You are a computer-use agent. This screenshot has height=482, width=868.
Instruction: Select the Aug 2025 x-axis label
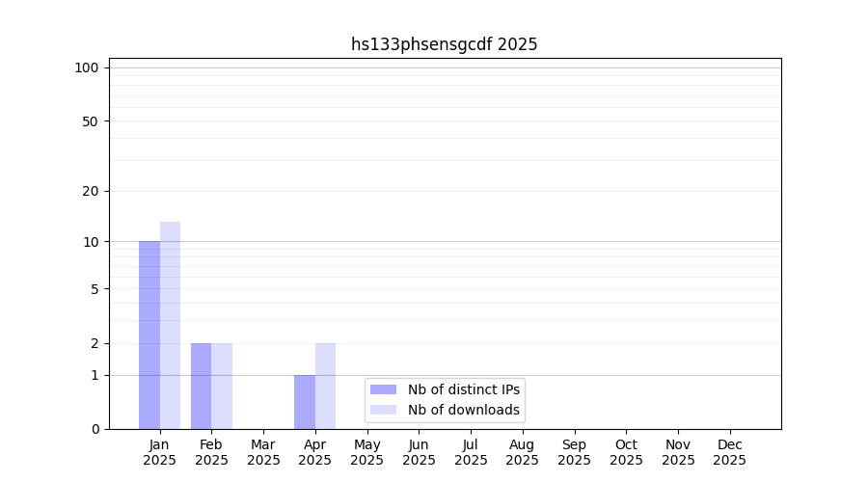click(x=522, y=452)
